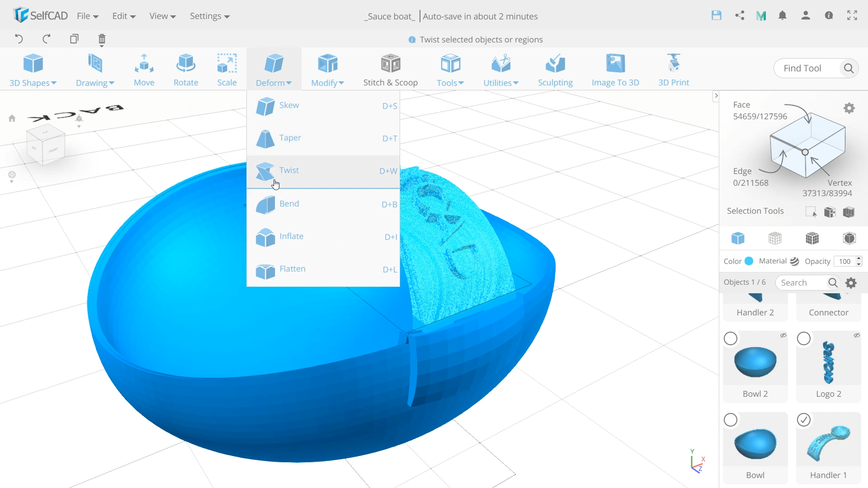Click the Find Tool magnifier icon
Viewport: 868px width, 488px height.
pyautogui.click(x=849, y=68)
